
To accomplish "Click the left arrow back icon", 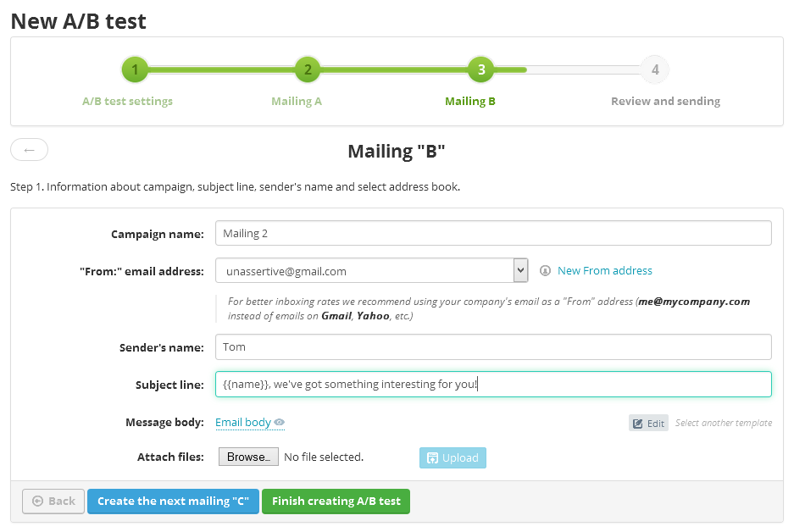I will click(29, 150).
